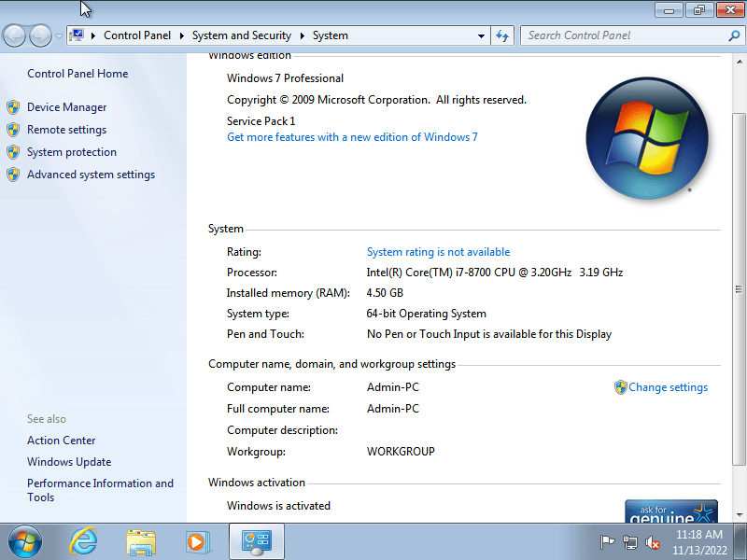This screenshot has width=747, height=560.
Task: Click the shield icon beside Device Manager
Action: (x=13, y=107)
